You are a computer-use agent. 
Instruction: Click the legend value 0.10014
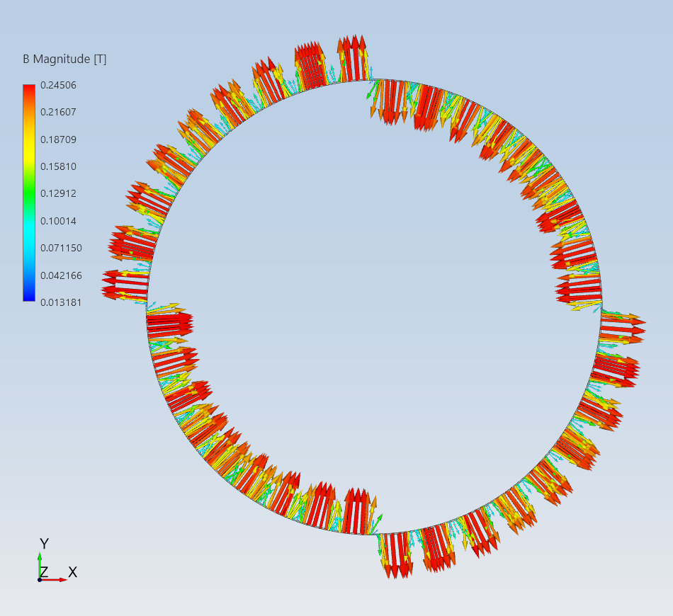60,221
